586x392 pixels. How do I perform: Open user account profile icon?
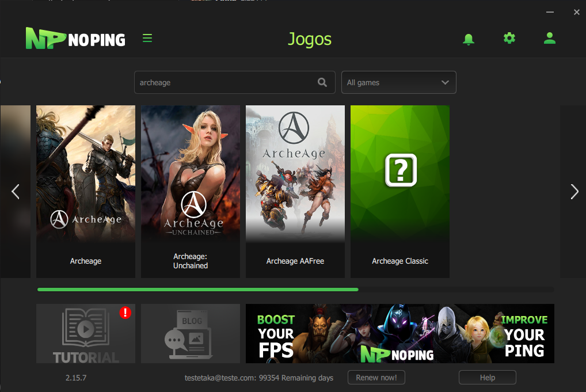click(x=549, y=38)
